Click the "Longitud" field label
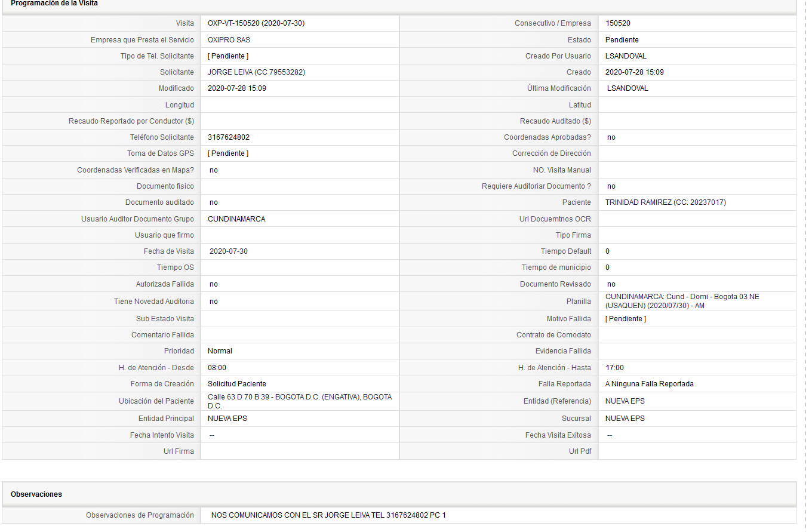 click(x=180, y=105)
